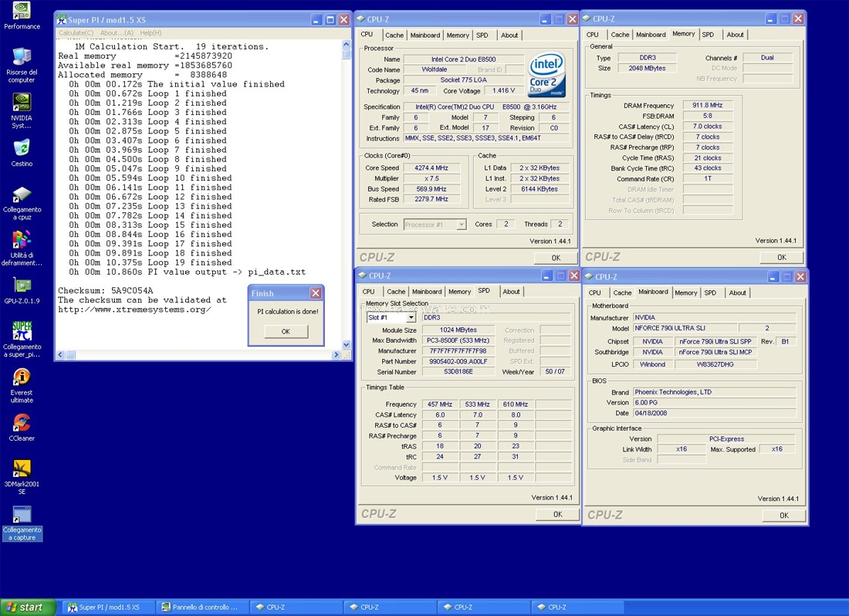Select the GPU-Z.0.1.9 desktop icon
Screen dimensions: 849x616
coord(22,291)
